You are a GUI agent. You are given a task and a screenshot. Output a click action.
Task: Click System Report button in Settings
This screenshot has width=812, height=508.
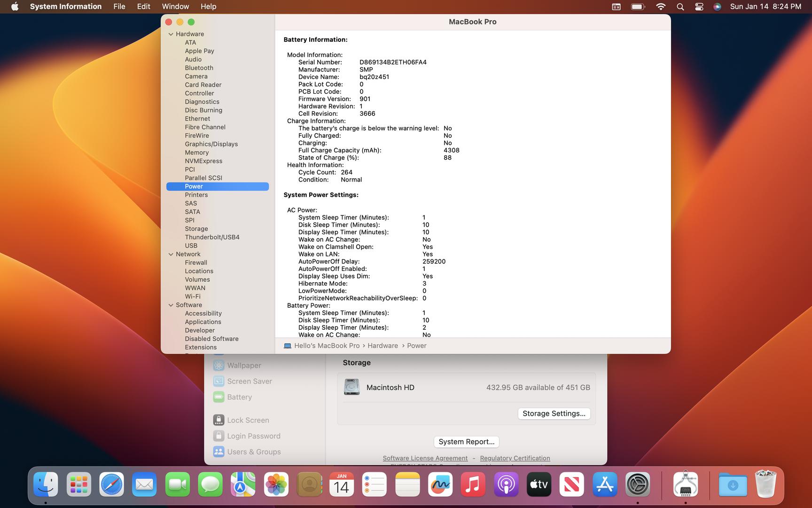467,442
